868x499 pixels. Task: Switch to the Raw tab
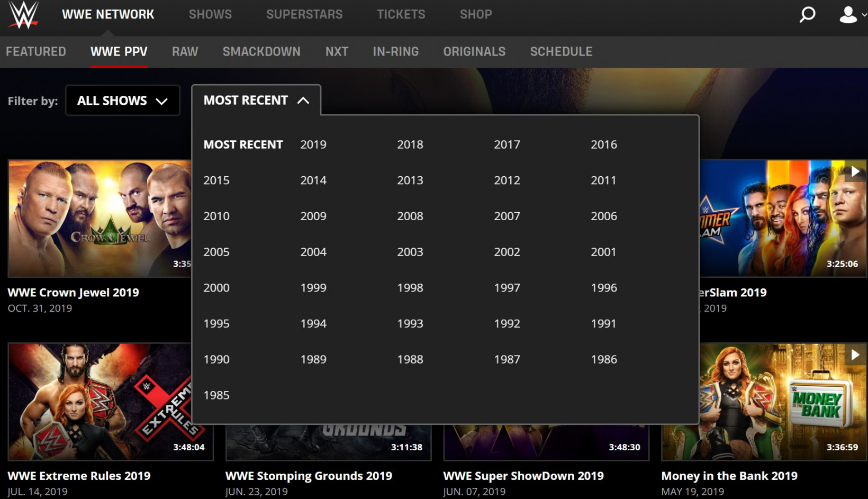pos(185,52)
